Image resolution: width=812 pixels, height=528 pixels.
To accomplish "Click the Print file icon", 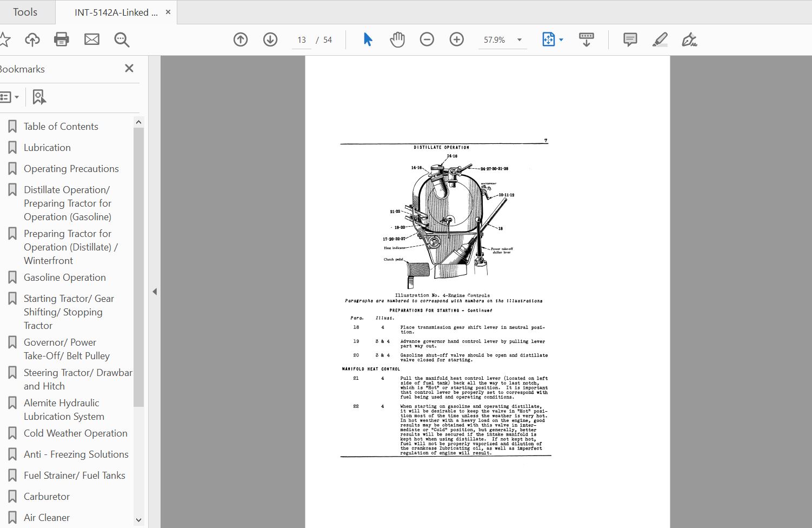I will (x=62, y=39).
